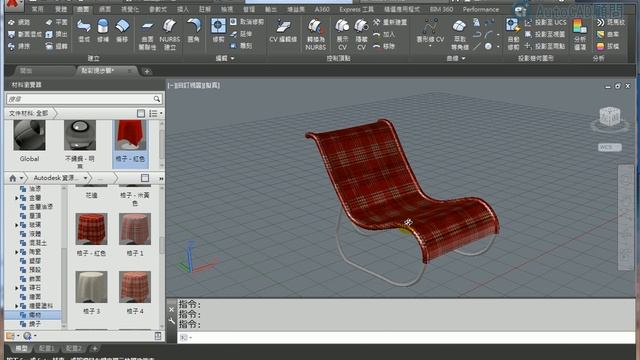Screen dimensions: 640x360
Task: Switch to the 配置1 layout tab
Action: pos(47,348)
